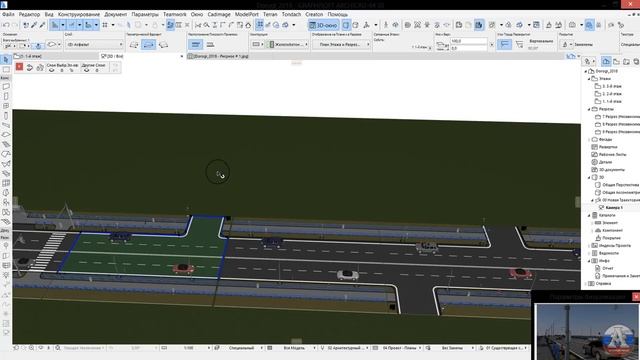
Task: Collapse the Этажи tree node
Action: 589,79
